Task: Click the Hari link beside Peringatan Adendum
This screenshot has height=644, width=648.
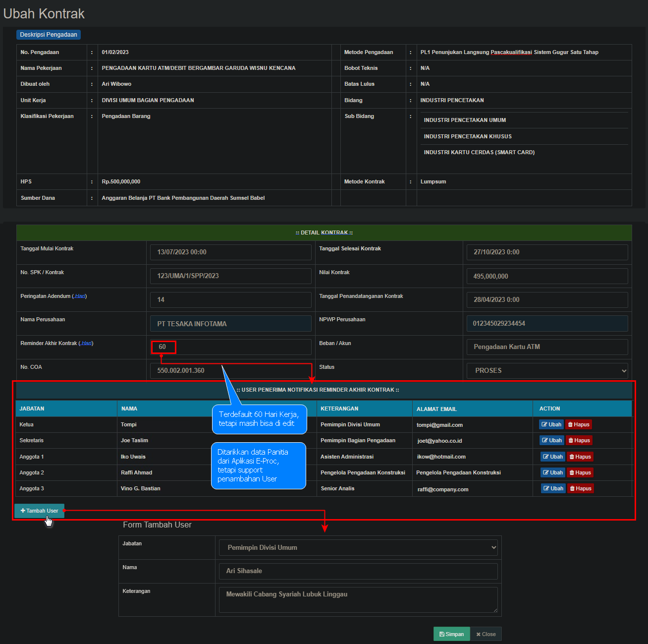Action: (80, 296)
